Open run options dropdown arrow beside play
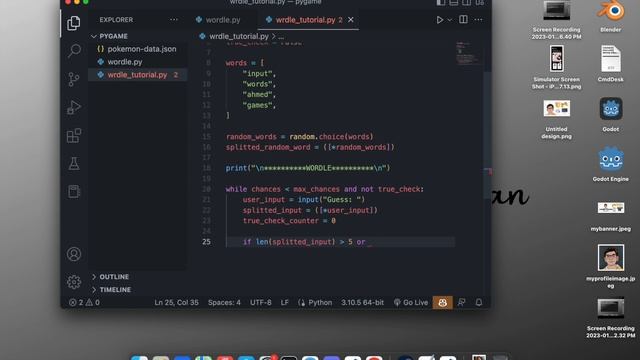This screenshot has width=640, height=360. tap(449, 20)
